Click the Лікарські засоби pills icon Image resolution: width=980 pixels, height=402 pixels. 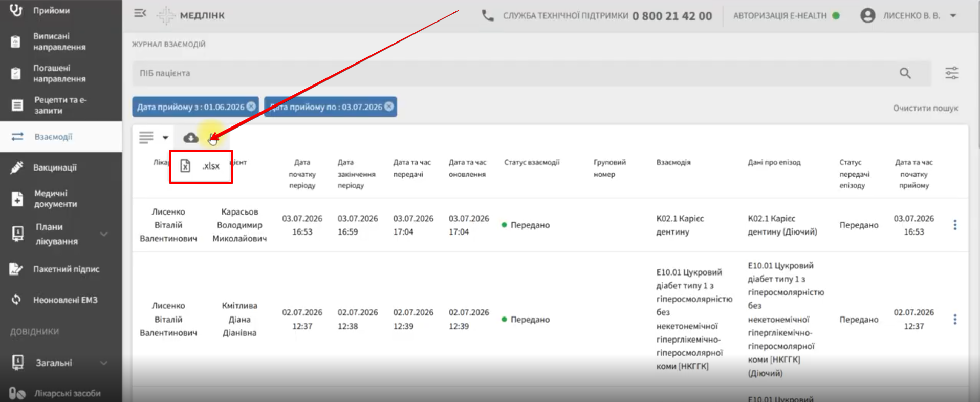click(x=17, y=393)
